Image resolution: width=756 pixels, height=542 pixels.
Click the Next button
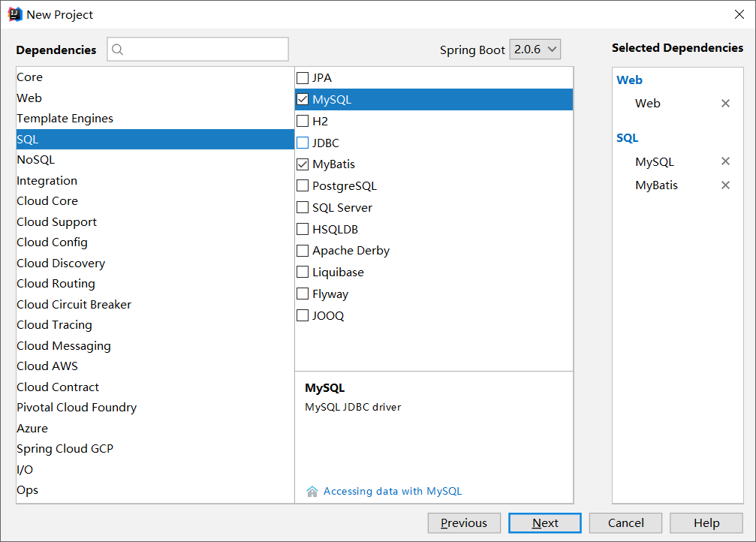[x=544, y=523]
